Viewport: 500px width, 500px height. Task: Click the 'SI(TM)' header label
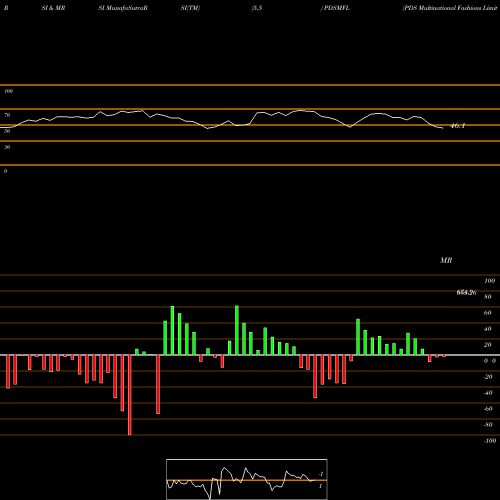point(190,8)
